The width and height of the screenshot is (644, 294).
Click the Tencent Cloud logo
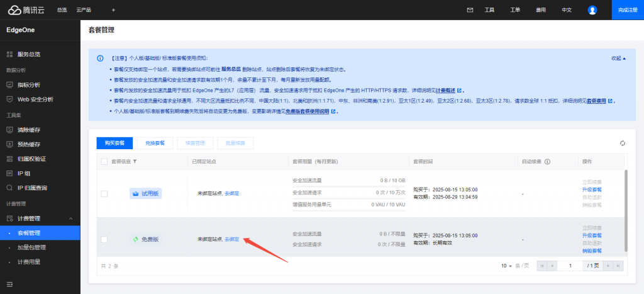pos(26,10)
